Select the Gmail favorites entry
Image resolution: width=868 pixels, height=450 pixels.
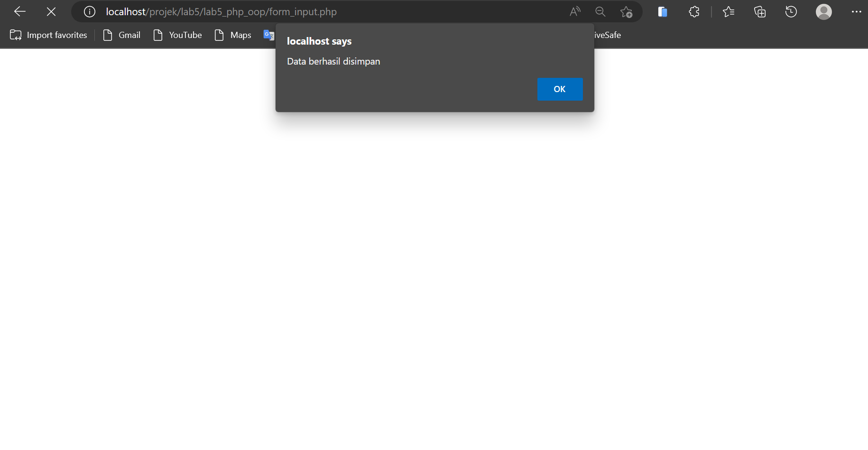(121, 35)
